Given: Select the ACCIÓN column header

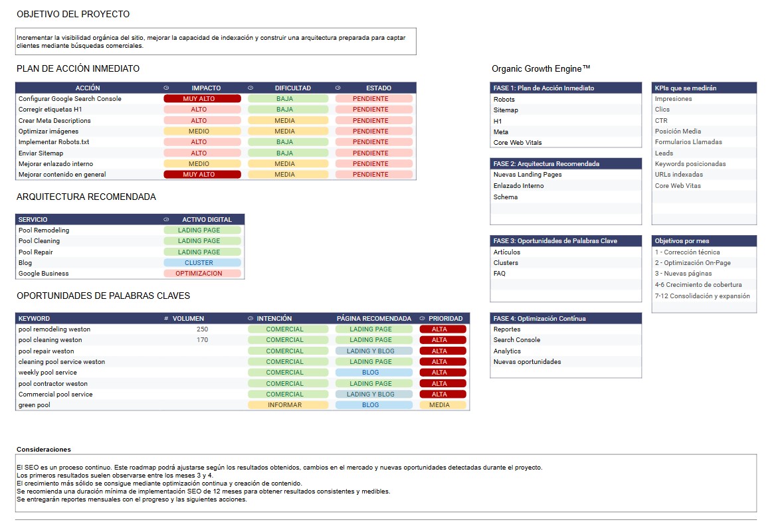Looking at the screenshot, I should pyautogui.click(x=88, y=88).
